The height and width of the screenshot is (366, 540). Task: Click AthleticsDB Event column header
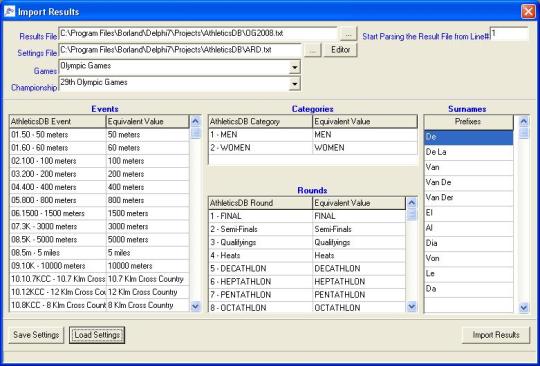(58, 122)
